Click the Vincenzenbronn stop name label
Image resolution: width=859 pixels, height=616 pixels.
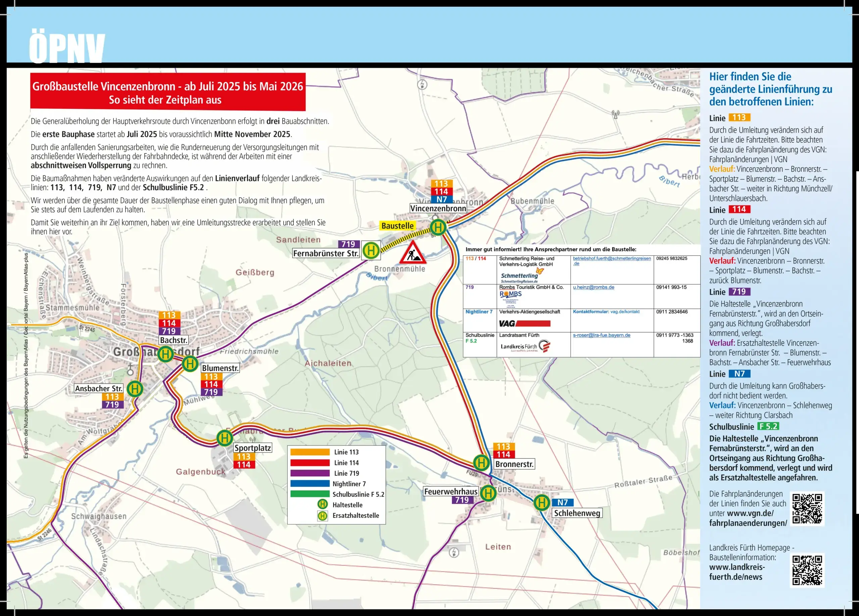tap(438, 208)
